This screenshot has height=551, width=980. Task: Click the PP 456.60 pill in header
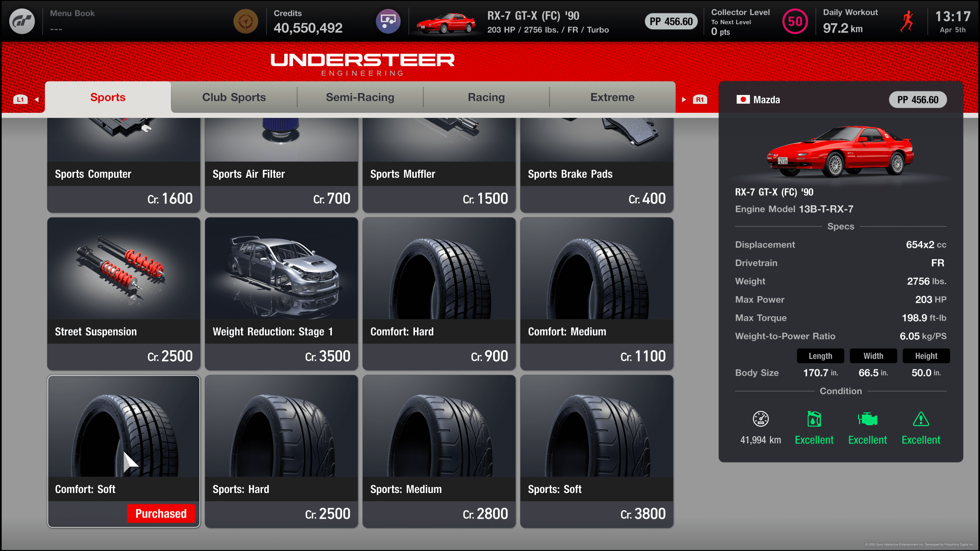tap(671, 21)
